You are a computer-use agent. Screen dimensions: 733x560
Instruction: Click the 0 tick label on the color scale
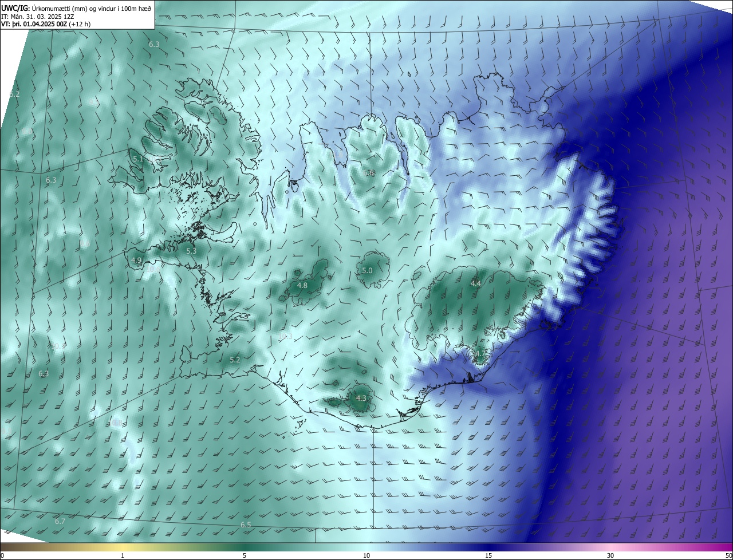[x=2, y=555]
